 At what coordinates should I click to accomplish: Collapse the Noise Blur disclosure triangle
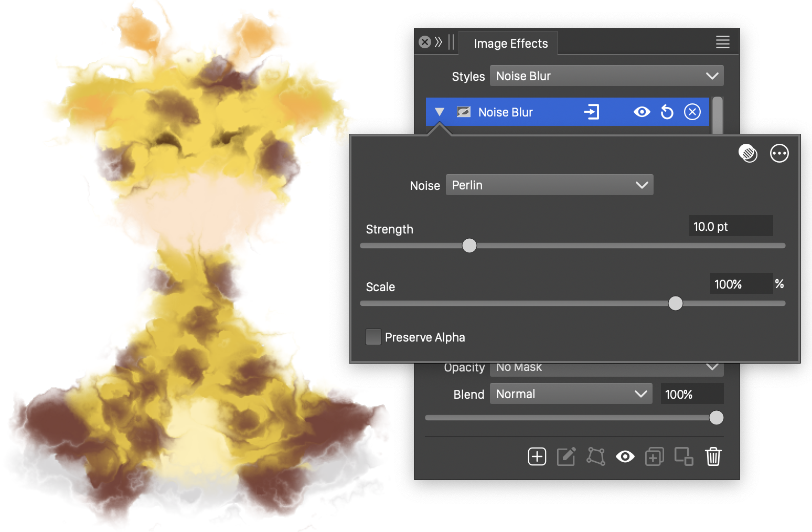click(440, 112)
